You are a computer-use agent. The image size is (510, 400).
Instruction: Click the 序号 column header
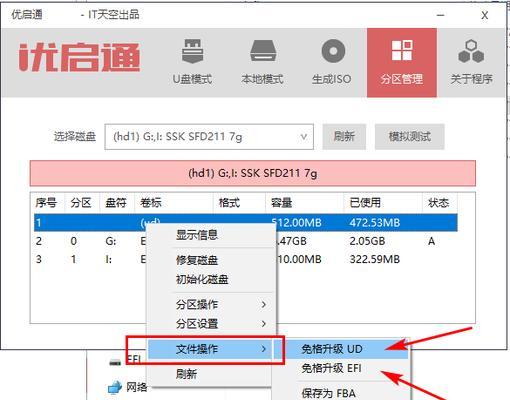pyautogui.click(x=46, y=203)
